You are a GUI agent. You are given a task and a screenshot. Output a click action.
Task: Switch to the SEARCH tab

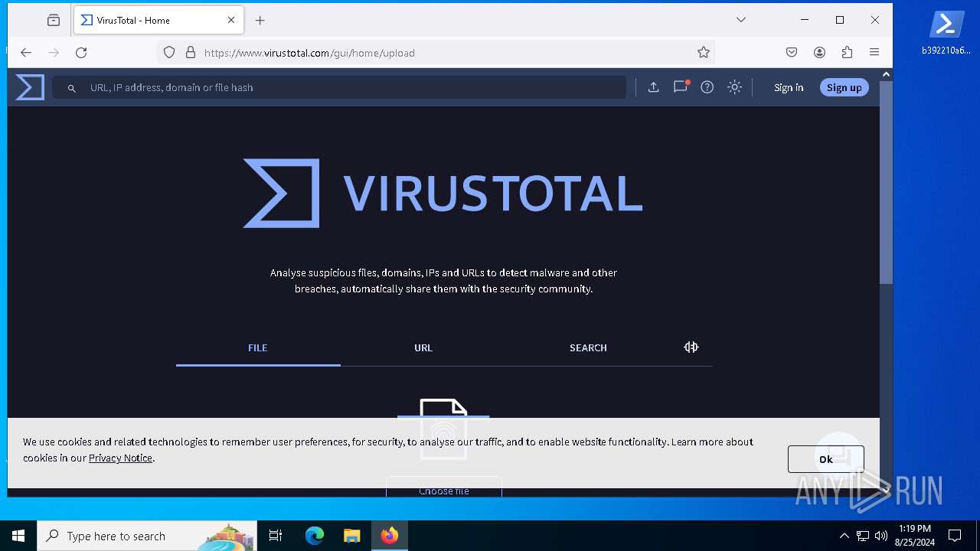[x=588, y=347]
